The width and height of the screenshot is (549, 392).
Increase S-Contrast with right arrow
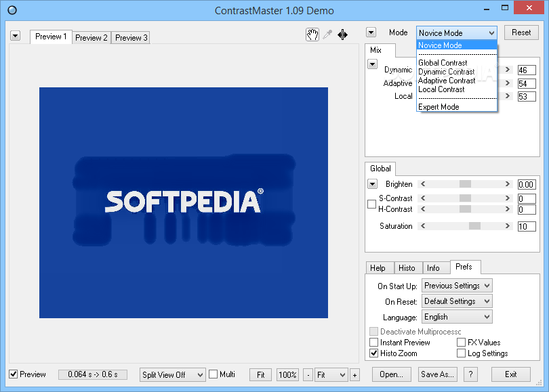coord(508,198)
